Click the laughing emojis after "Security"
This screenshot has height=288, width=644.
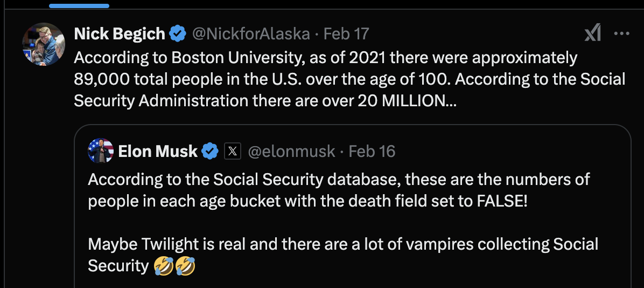(x=174, y=265)
